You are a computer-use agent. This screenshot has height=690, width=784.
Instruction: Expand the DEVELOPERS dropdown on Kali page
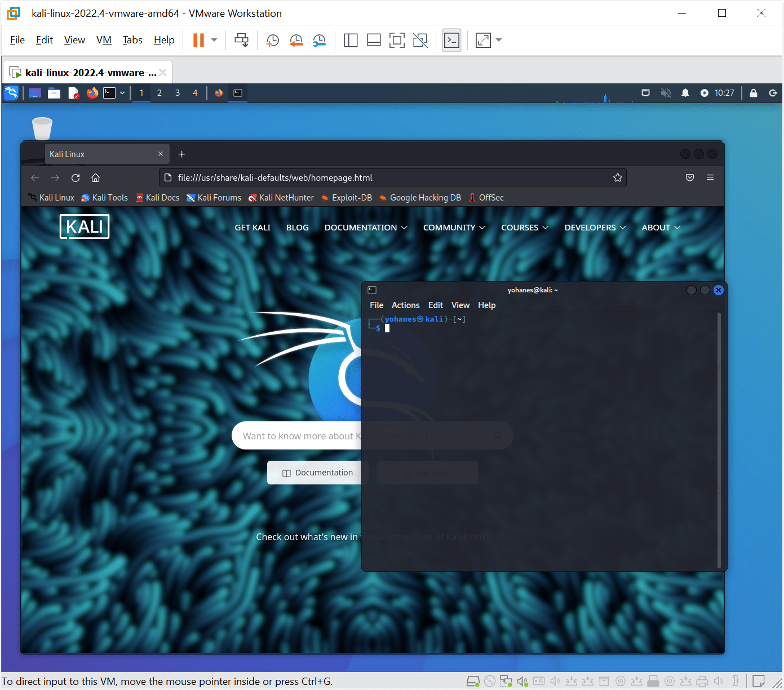[595, 228]
